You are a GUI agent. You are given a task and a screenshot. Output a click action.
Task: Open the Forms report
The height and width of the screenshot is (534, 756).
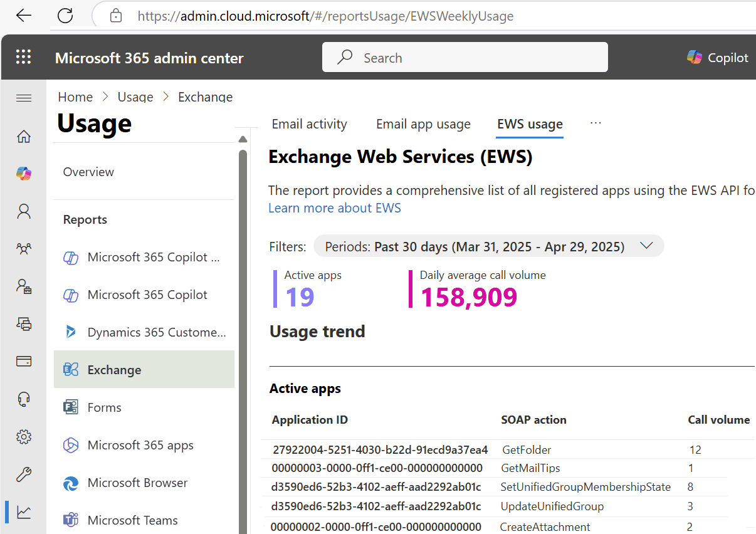click(x=144, y=407)
